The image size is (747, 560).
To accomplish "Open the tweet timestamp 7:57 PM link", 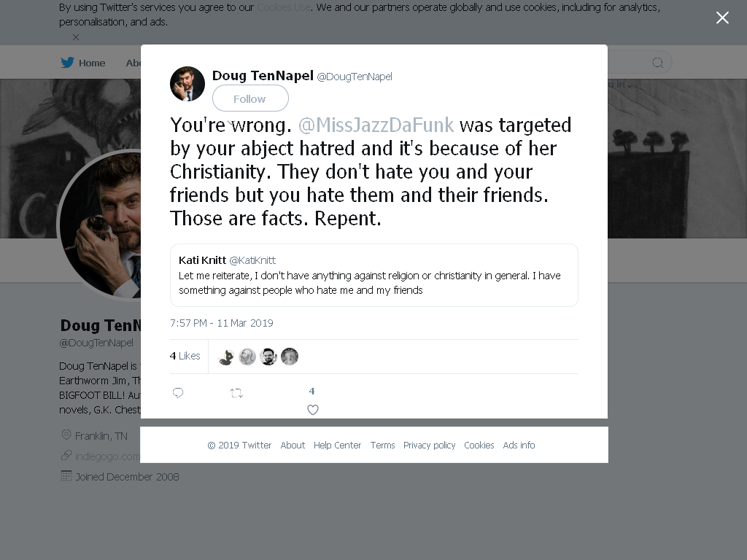I will [x=222, y=323].
